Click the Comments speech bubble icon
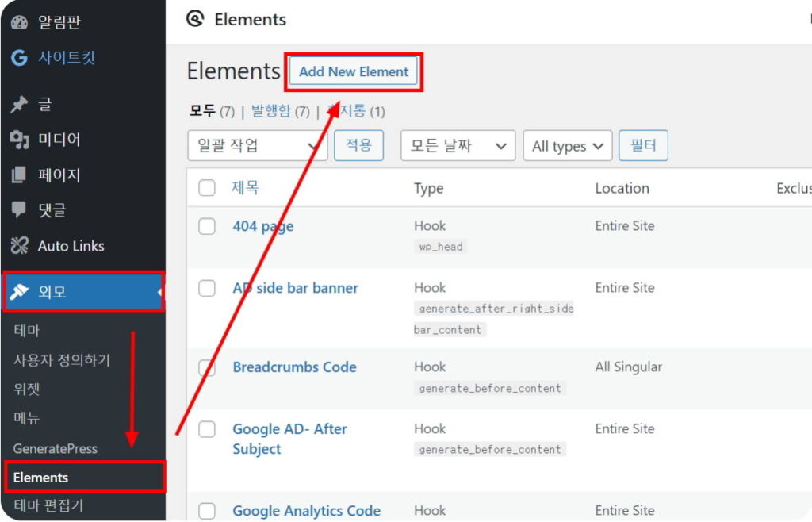The height and width of the screenshot is (522, 812). [20, 210]
